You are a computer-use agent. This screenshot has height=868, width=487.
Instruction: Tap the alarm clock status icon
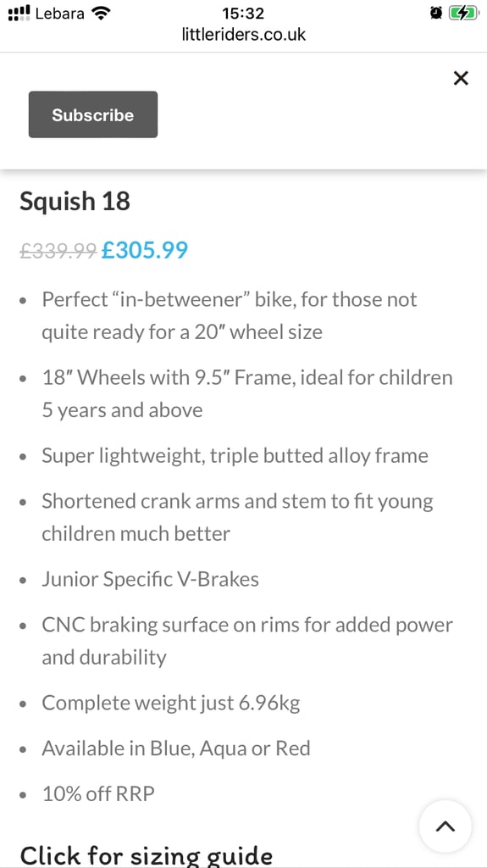(436, 14)
